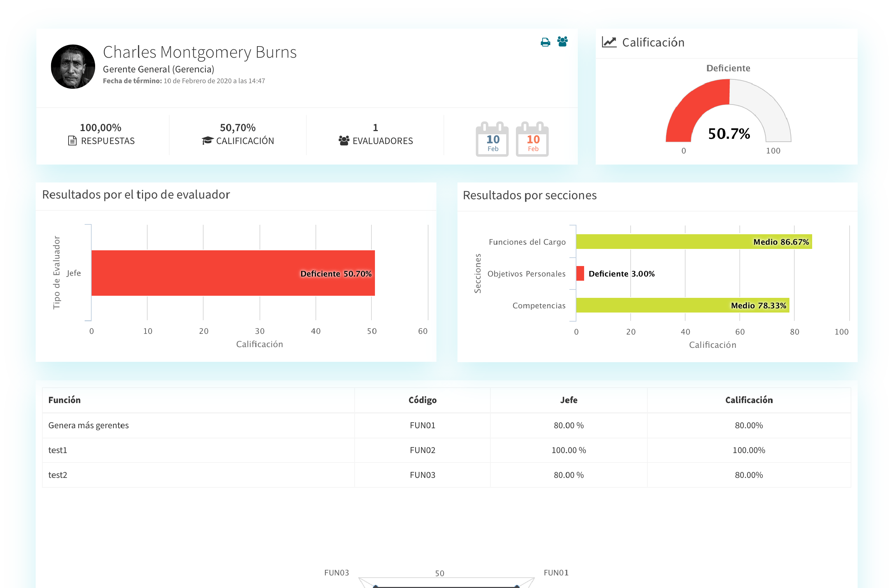Click the FUN02 code cell
Screen dimensions: 894x588
(422, 450)
